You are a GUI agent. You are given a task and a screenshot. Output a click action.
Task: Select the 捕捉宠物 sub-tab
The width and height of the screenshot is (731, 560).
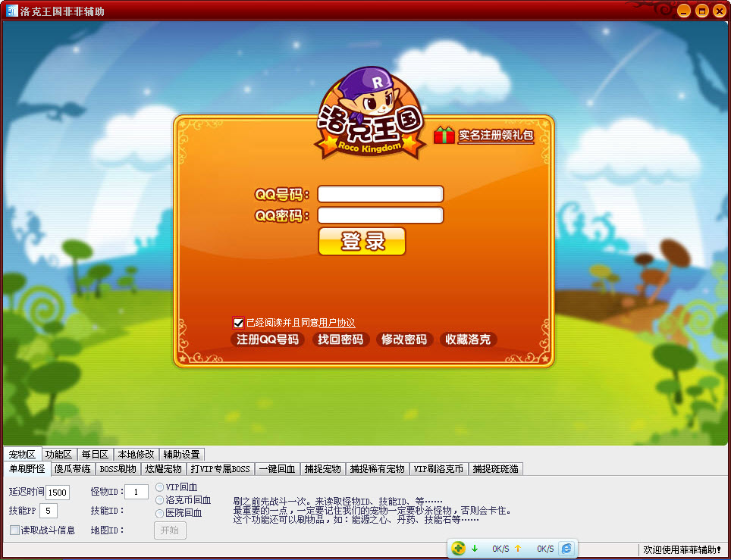point(322,468)
